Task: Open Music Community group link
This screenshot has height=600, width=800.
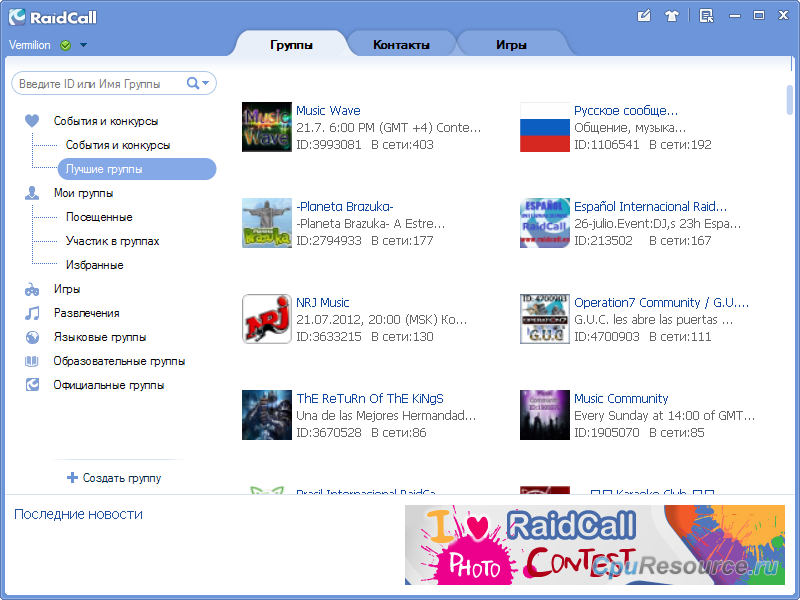Action: click(621, 398)
